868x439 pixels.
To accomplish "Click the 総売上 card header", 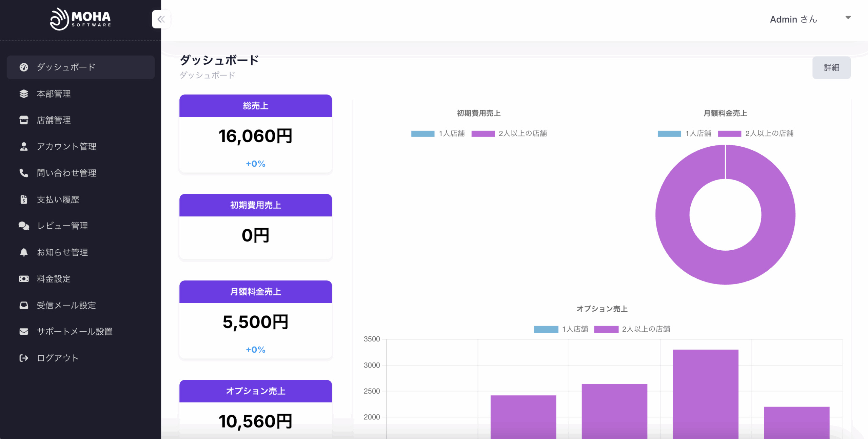I will (x=256, y=106).
